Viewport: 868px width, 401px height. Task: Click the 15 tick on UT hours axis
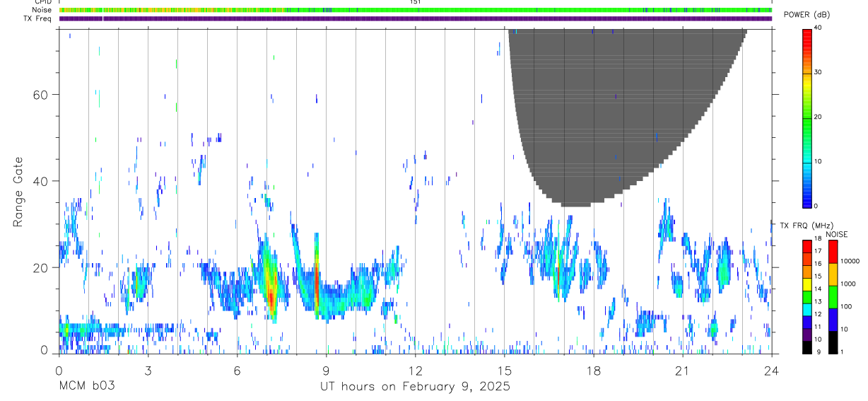coord(505,370)
